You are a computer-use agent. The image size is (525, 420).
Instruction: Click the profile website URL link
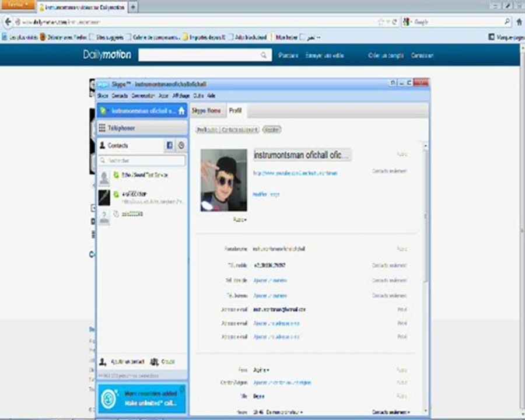coord(295,173)
